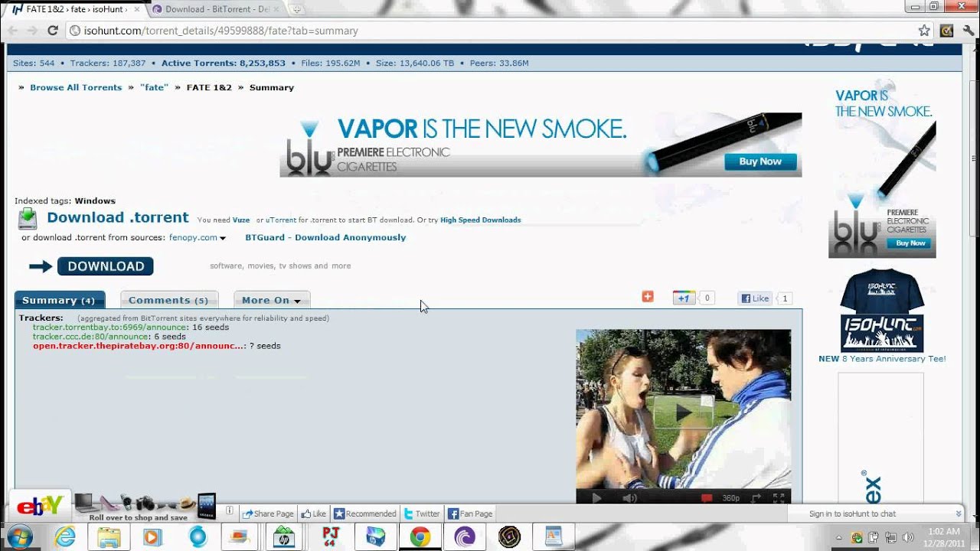
Task: Click the Download .torrent link
Action: click(x=118, y=217)
